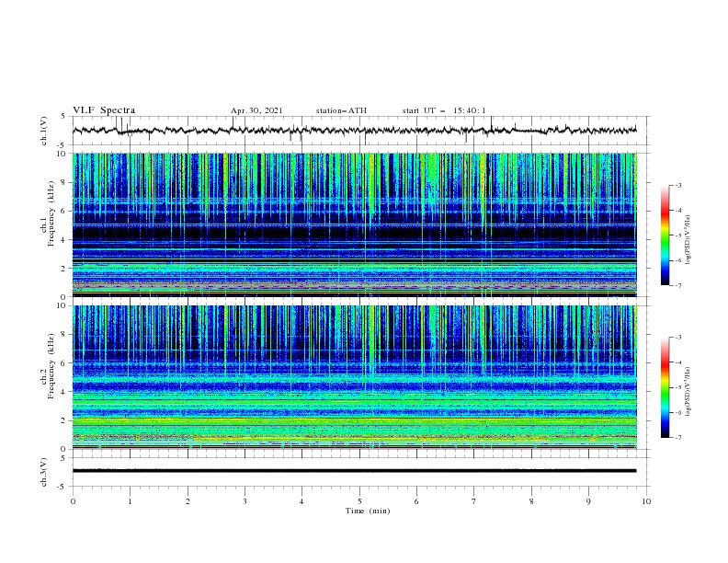
Task: Click the time axis tick label "5"
Action: tap(359, 501)
